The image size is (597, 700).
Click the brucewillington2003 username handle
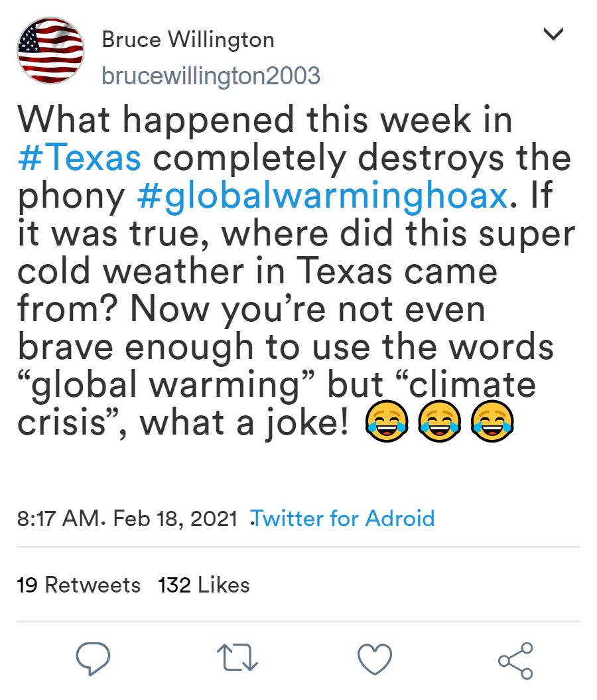(x=210, y=76)
